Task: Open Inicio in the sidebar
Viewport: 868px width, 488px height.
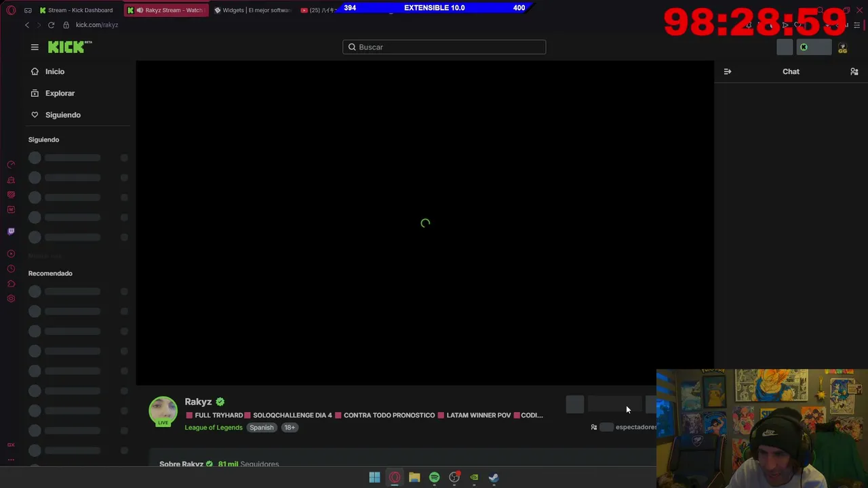Action: click(x=47, y=71)
